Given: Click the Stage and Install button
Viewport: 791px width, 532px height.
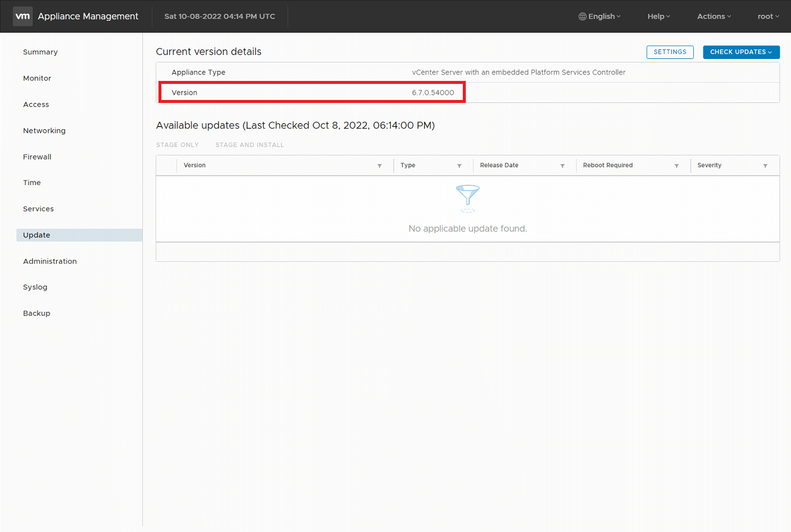Looking at the screenshot, I should click(x=250, y=145).
